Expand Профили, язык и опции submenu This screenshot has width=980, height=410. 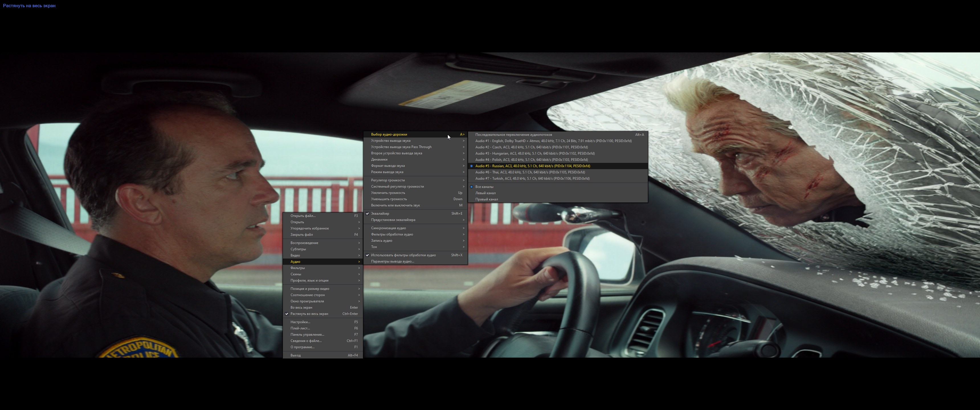(322, 281)
